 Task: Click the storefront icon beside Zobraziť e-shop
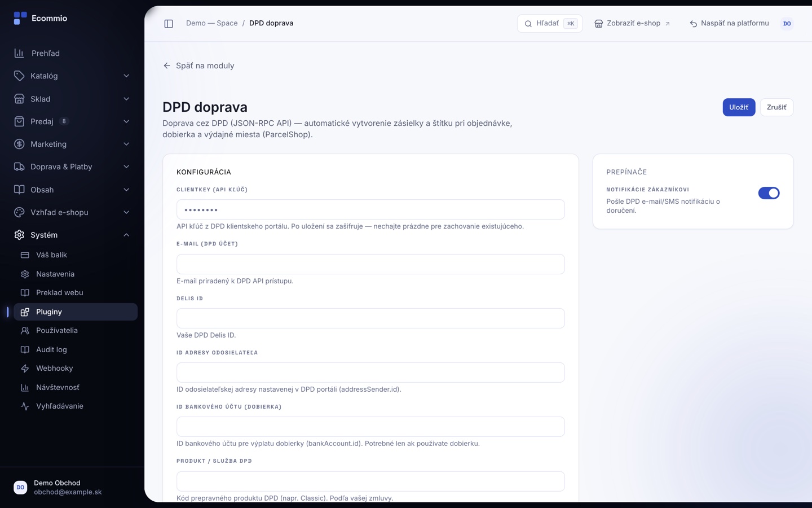599,24
